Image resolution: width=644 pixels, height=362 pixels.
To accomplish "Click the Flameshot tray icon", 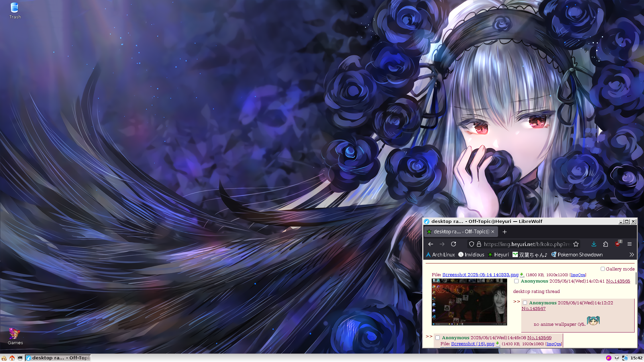I will pos(608,358).
